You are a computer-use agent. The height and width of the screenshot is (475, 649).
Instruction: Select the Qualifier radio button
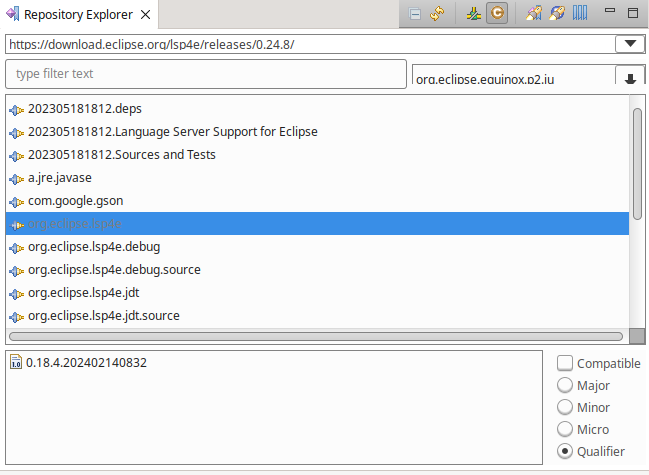coord(565,451)
